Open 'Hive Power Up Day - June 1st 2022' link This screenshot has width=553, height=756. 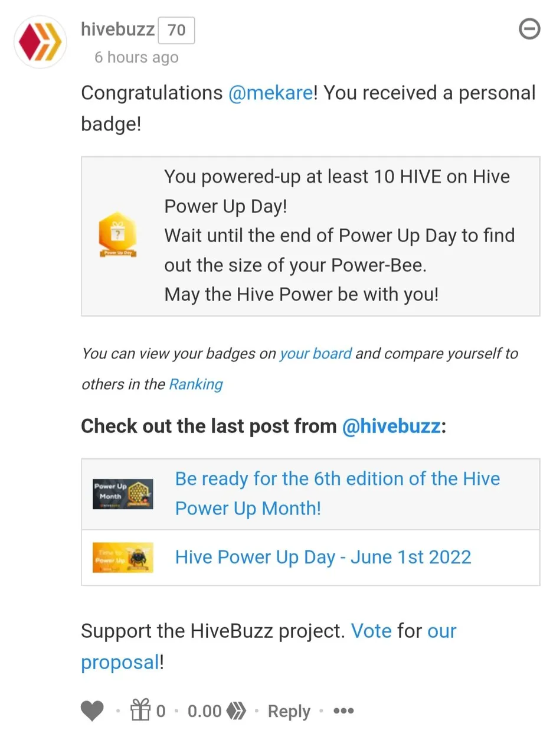click(323, 558)
